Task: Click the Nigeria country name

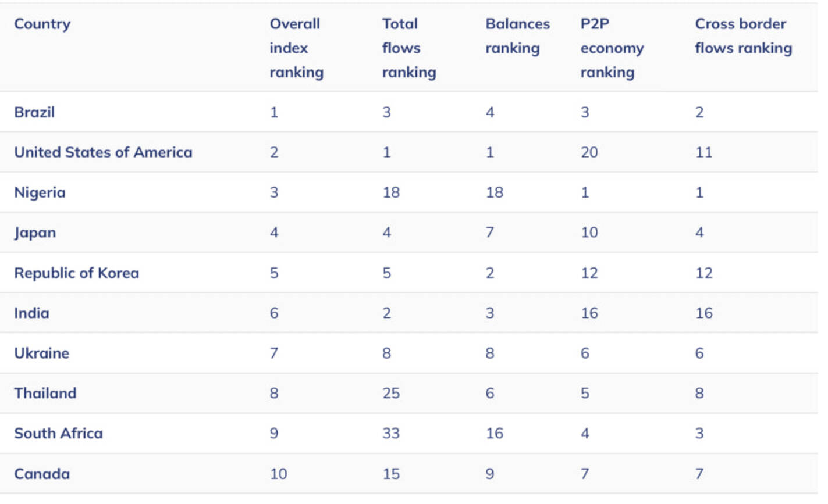Action: click(40, 192)
